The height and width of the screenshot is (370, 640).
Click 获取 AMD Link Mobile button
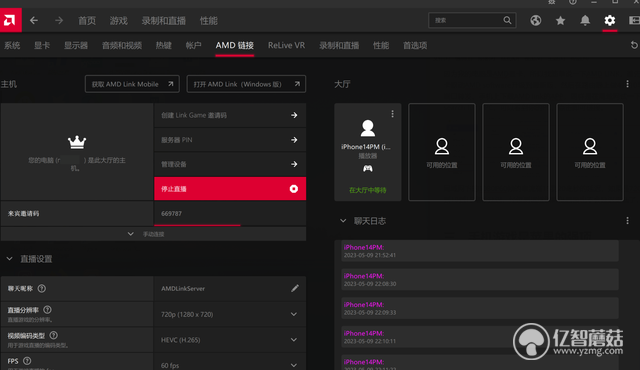[x=132, y=84]
